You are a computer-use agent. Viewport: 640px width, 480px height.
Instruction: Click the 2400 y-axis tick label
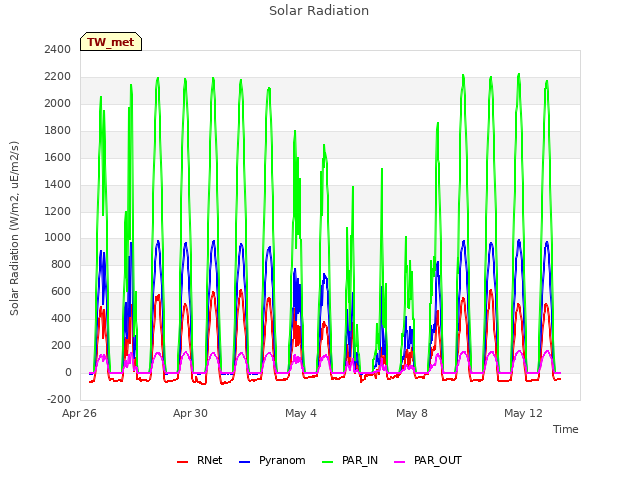tap(58, 49)
